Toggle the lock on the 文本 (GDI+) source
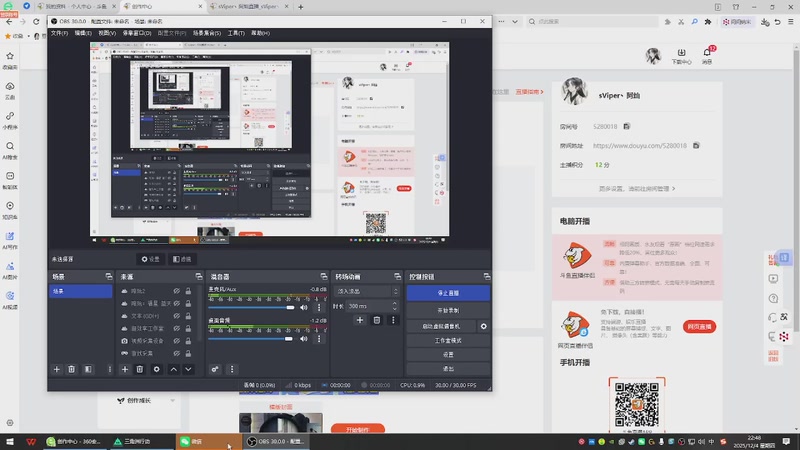This screenshot has width=800, height=450. tap(188, 316)
